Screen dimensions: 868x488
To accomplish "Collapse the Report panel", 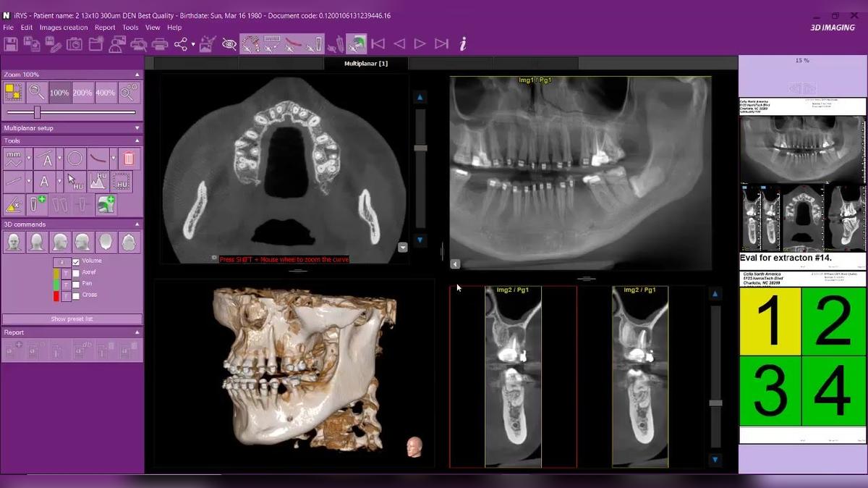I will [137, 332].
